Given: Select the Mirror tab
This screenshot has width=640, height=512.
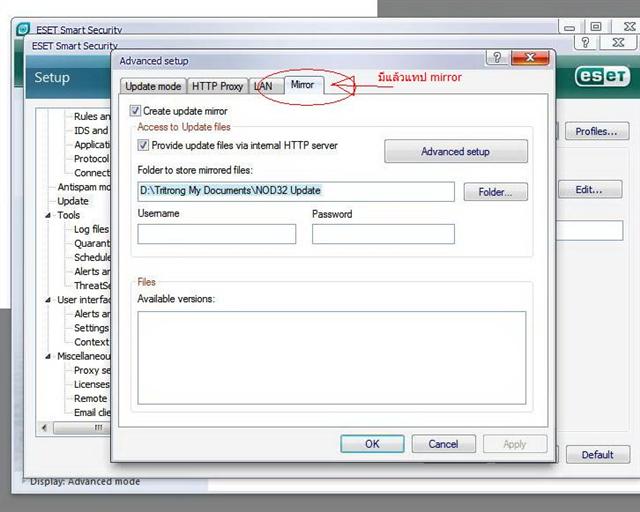Looking at the screenshot, I should pos(302,85).
